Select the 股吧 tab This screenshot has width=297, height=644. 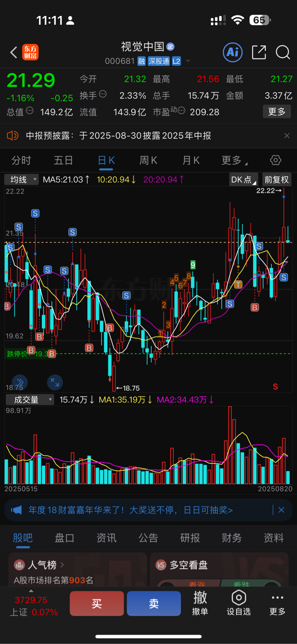point(23,538)
